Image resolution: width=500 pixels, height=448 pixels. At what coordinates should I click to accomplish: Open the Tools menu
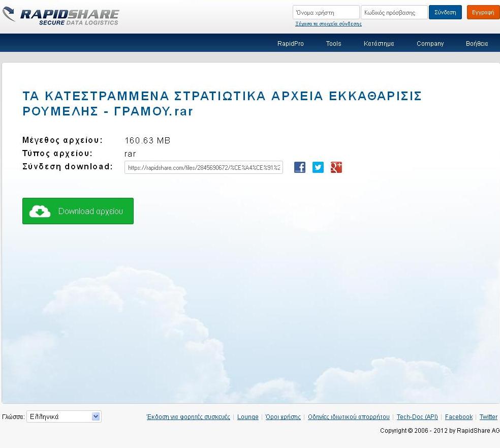point(333,44)
